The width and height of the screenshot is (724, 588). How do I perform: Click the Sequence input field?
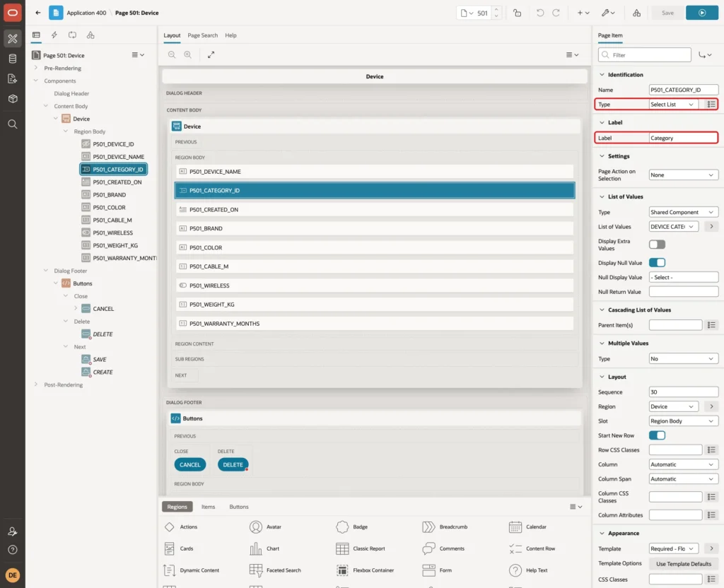(x=684, y=392)
